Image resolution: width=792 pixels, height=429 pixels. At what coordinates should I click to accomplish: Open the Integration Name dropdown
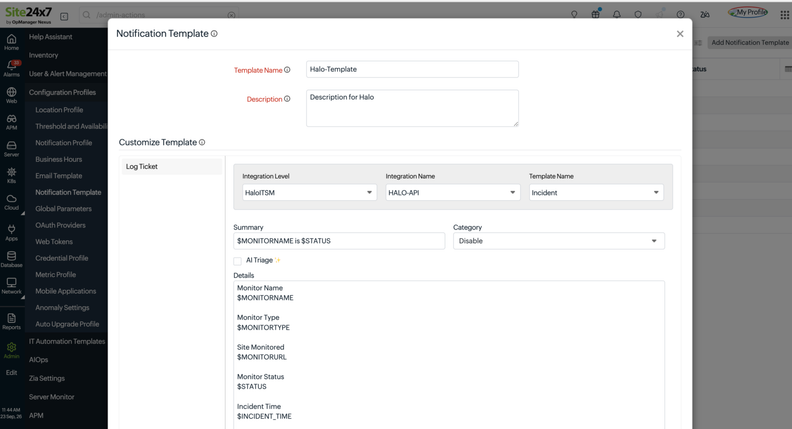[453, 193]
